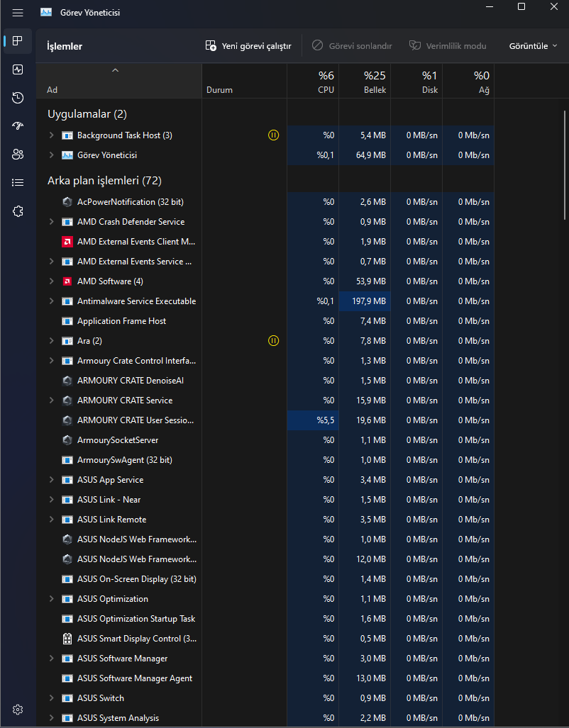
Task: Open the hamburger navigation menu
Action: (18, 13)
